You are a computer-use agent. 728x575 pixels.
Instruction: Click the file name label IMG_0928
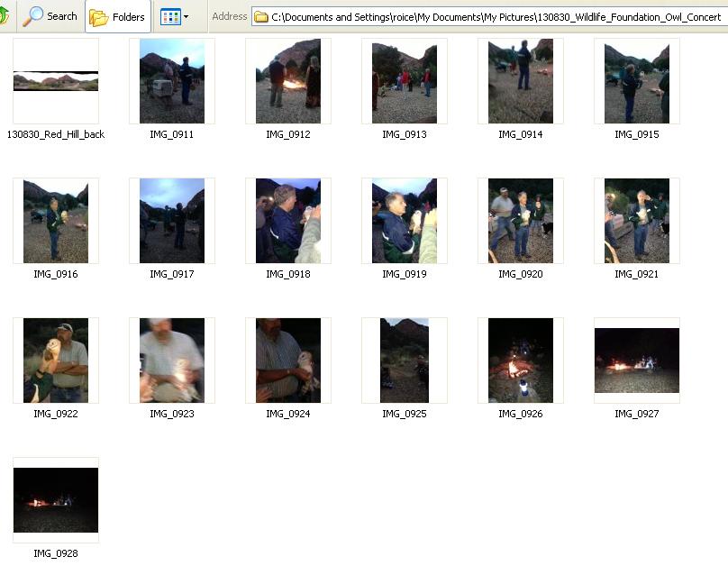(x=56, y=553)
